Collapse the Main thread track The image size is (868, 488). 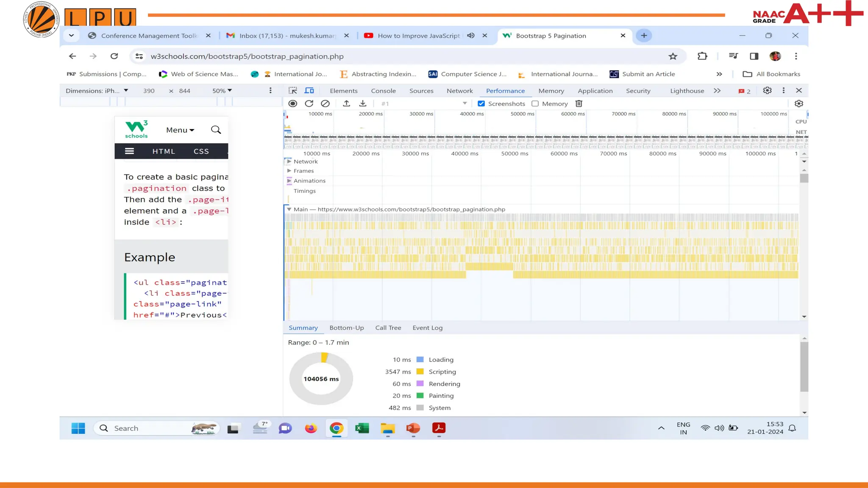(289, 209)
